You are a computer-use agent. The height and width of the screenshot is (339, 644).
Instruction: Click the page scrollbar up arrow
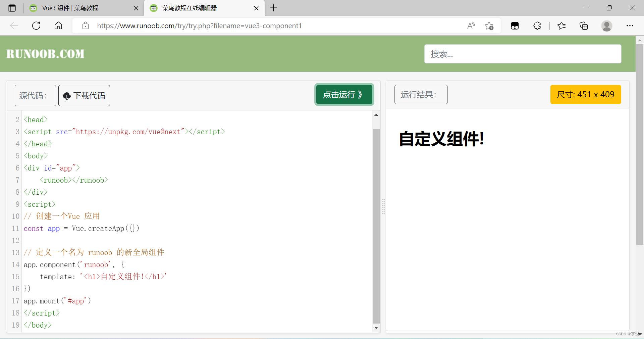pos(640,40)
